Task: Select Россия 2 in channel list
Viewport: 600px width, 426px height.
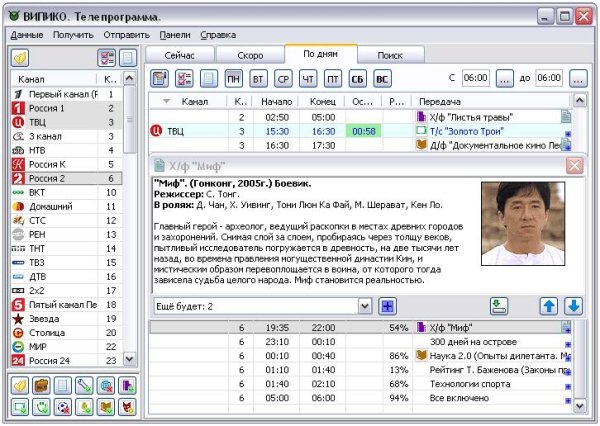Action: coord(67,178)
